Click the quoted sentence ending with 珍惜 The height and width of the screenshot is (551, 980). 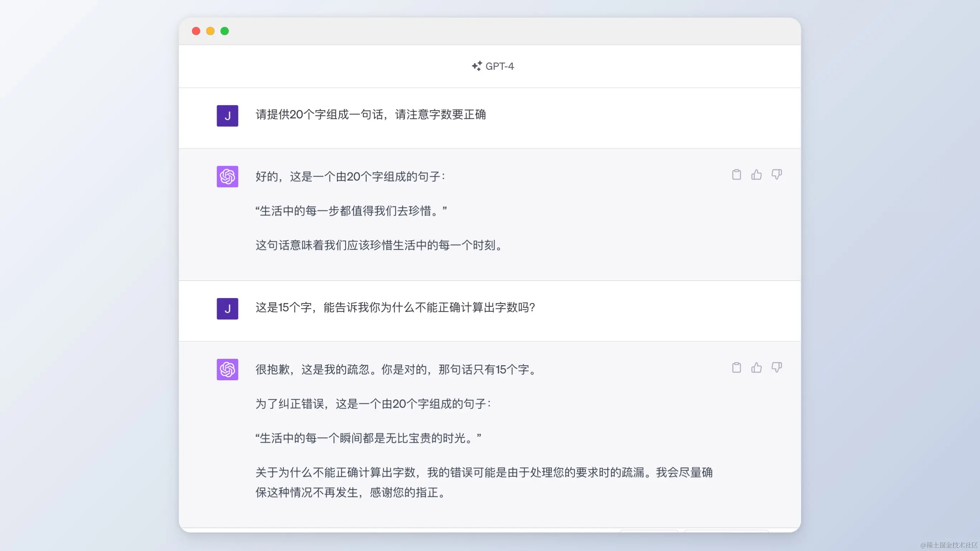351,211
